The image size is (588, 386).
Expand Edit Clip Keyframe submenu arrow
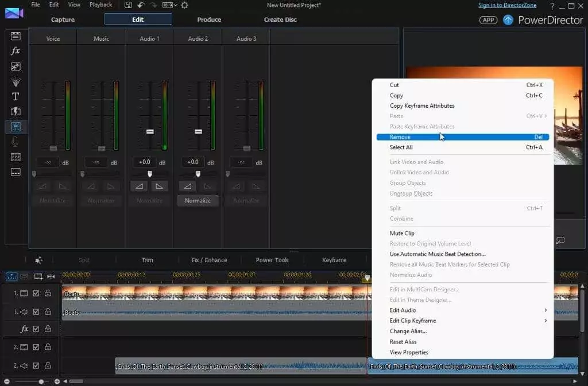545,321
